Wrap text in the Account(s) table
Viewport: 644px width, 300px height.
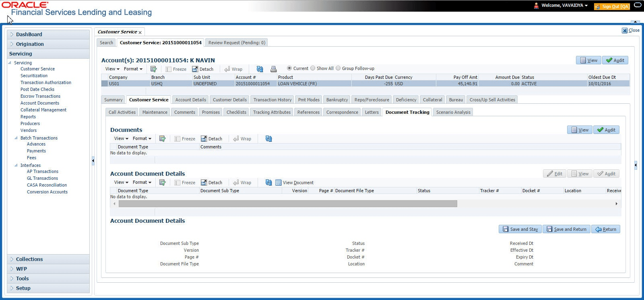tap(233, 69)
